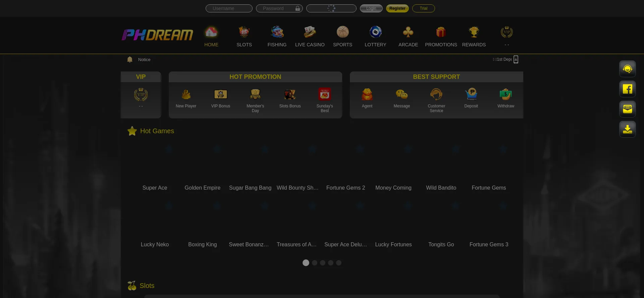Click the Password input field
Image resolution: width=644 pixels, height=298 pixels.
click(279, 8)
